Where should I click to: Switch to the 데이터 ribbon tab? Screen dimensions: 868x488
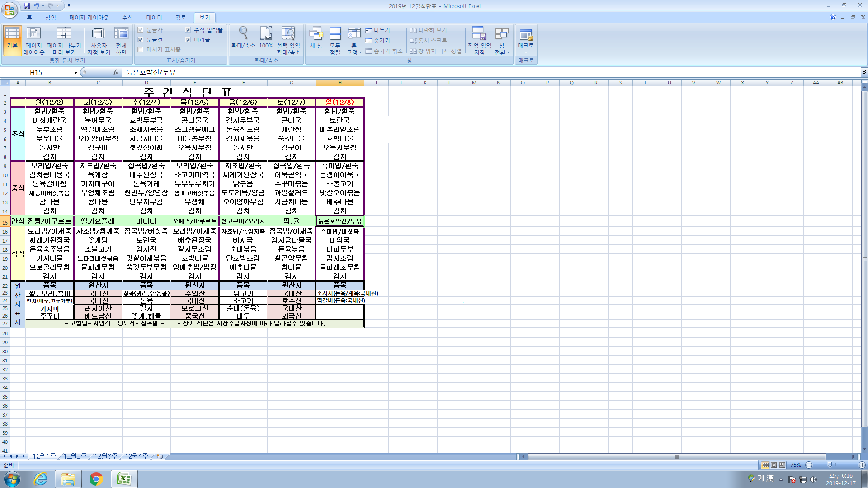(x=154, y=18)
